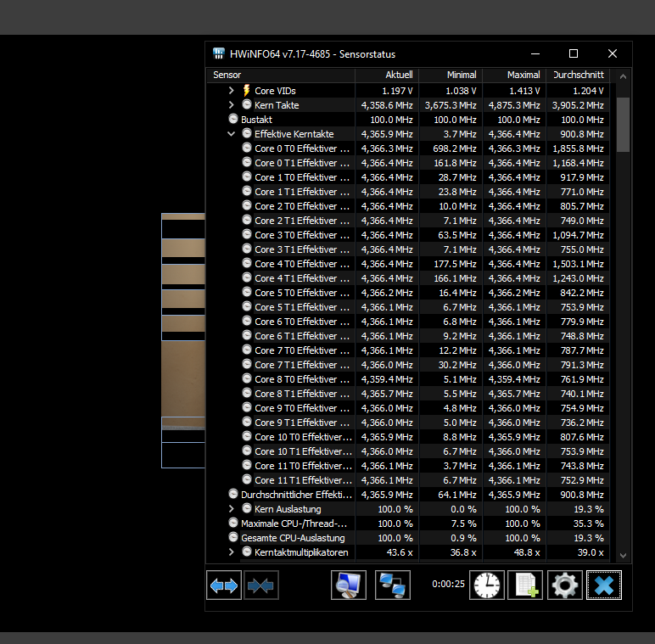Screen dimensions: 655x644
Task: Click Kerntaktmultiplikatoren current value 43.6 x
Action: (400, 552)
